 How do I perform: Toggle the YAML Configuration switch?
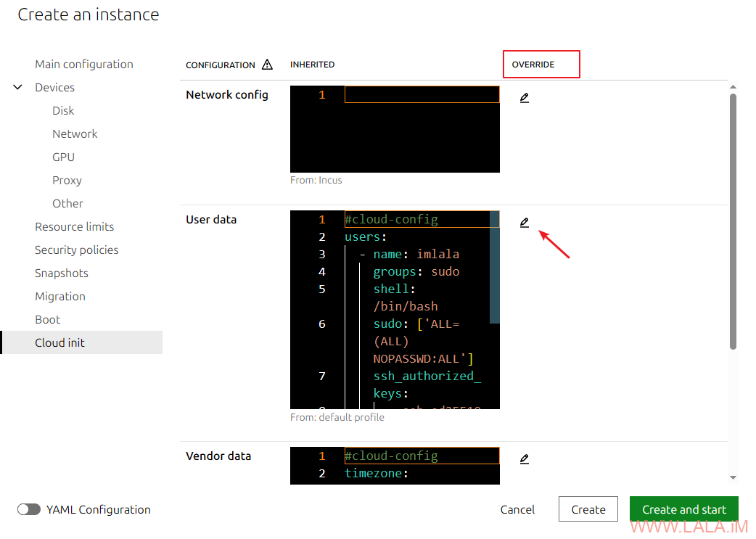click(x=29, y=509)
